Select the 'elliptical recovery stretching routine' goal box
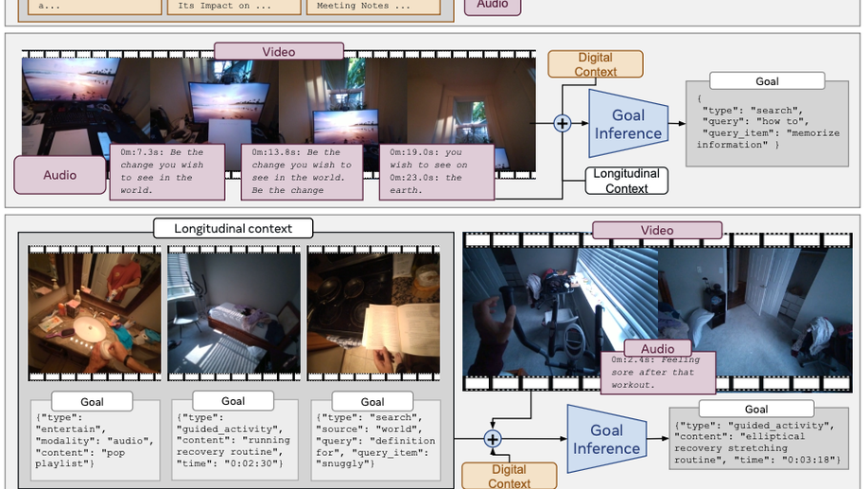Image resolution: width=868 pixels, height=489 pixels. [755, 443]
